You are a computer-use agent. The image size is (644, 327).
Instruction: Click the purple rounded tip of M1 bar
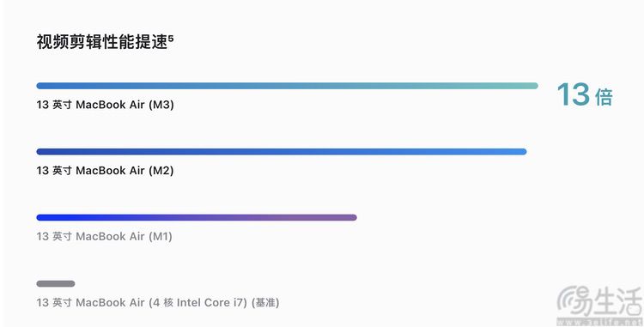(353, 217)
